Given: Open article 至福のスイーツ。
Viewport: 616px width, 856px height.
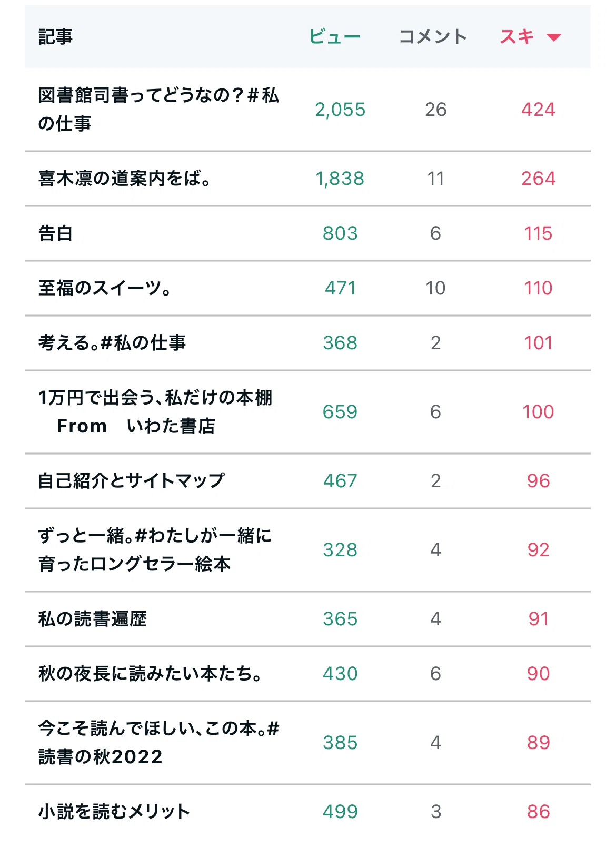Looking at the screenshot, I should coord(105,288).
